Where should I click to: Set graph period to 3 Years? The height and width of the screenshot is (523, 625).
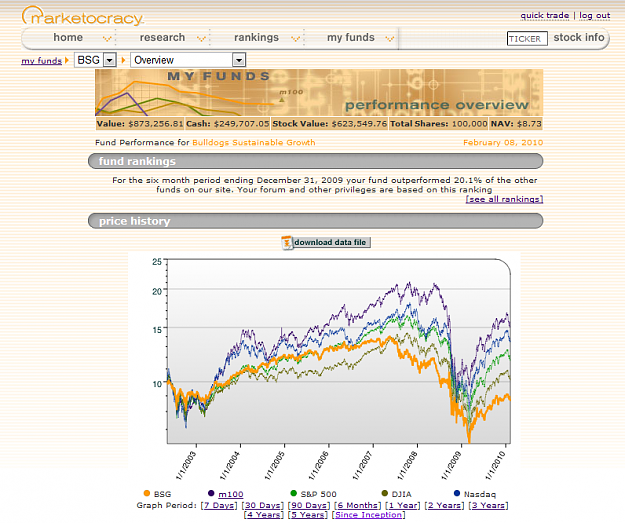point(488,505)
